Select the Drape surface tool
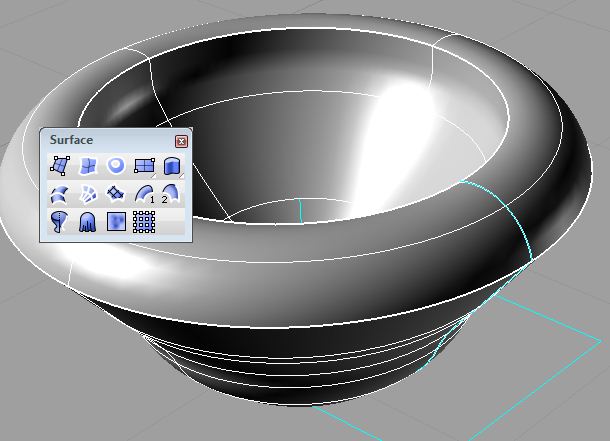 [88, 222]
